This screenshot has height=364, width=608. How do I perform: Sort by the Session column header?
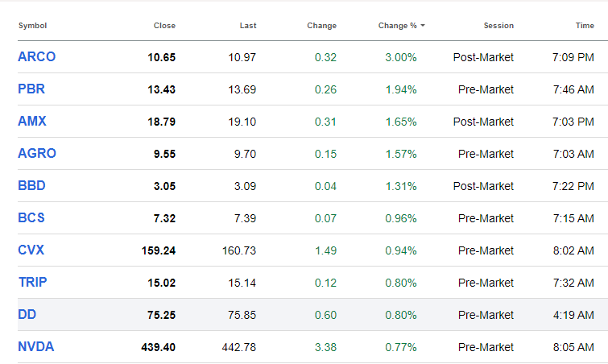[498, 26]
